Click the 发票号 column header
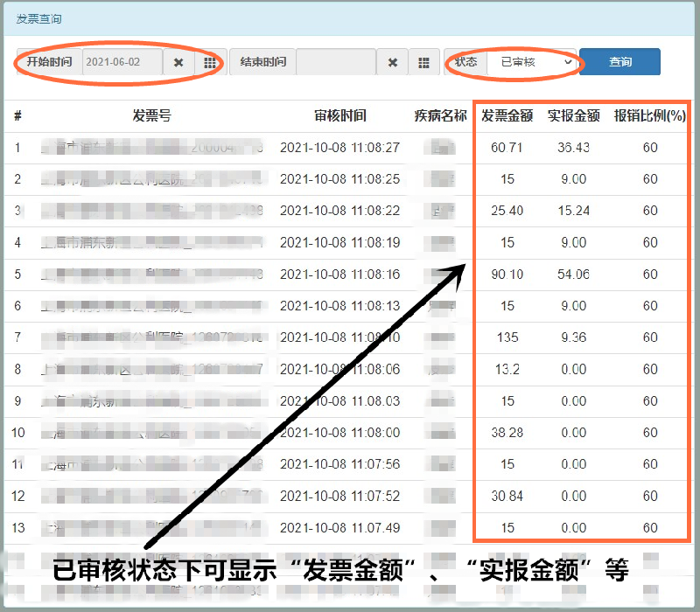 [x=151, y=116]
